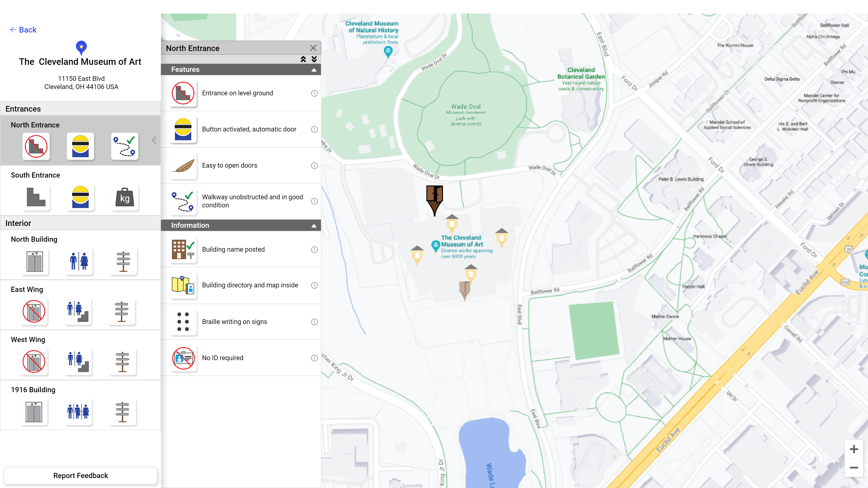Click the 'Back' navigation link

click(x=23, y=29)
